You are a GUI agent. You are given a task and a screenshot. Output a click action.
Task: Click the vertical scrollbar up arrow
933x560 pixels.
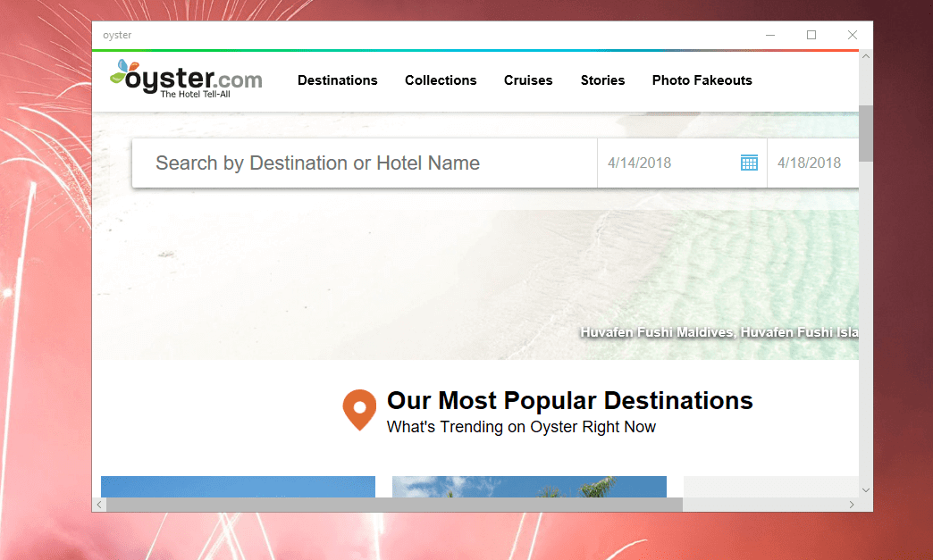point(866,56)
